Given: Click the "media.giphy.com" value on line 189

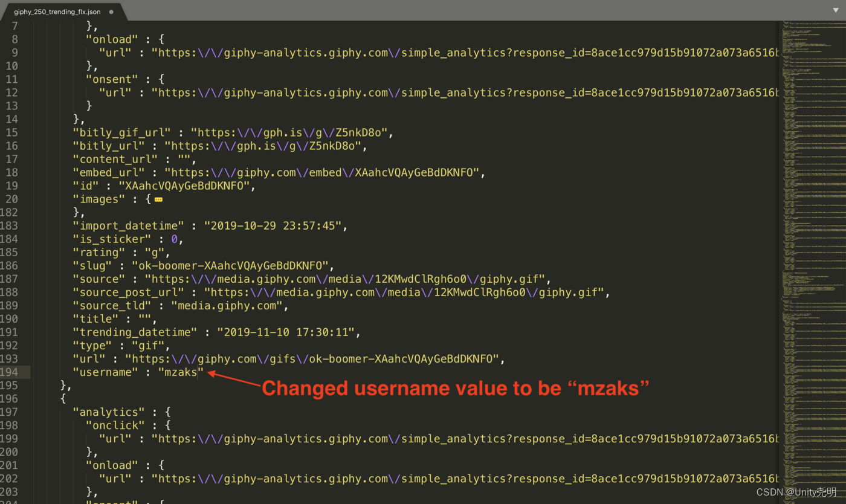Looking at the screenshot, I should [227, 305].
